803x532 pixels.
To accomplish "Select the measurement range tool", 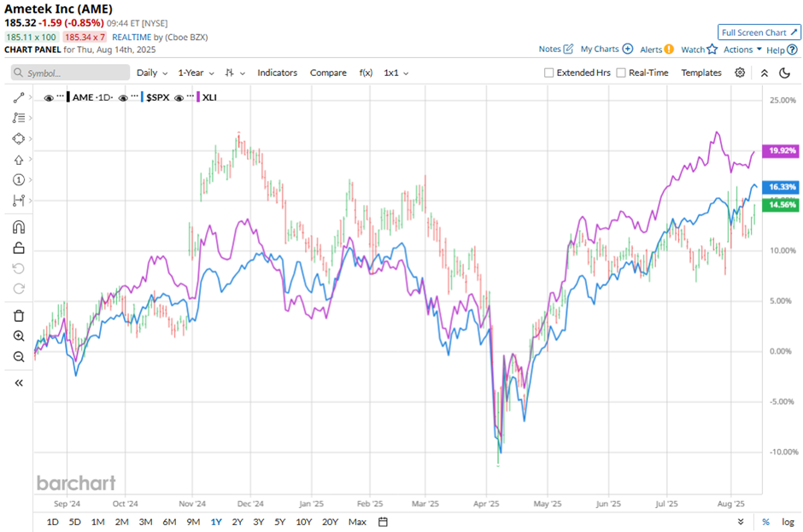I will [x=19, y=200].
